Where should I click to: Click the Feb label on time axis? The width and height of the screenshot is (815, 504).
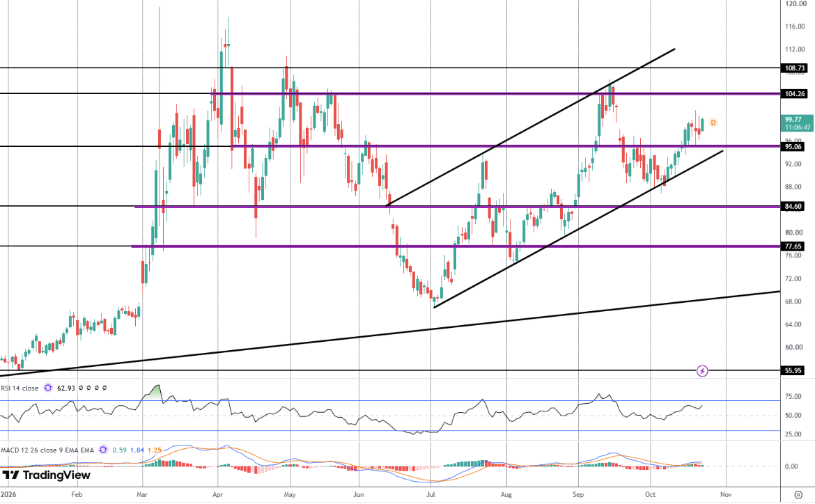(77, 495)
